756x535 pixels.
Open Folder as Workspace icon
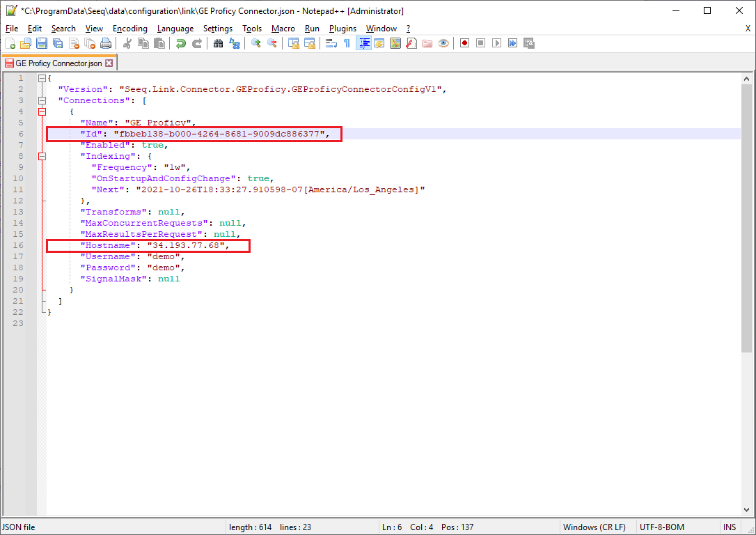click(427, 43)
